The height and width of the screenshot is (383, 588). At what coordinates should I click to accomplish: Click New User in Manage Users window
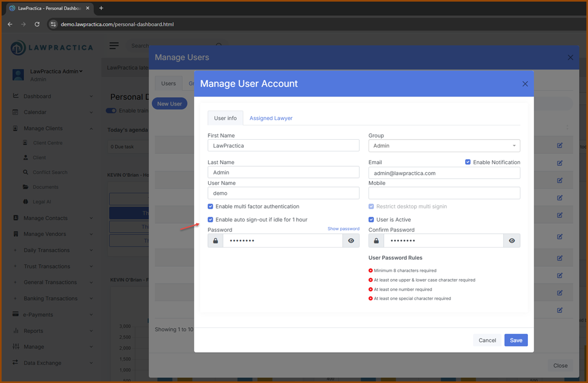tap(170, 104)
